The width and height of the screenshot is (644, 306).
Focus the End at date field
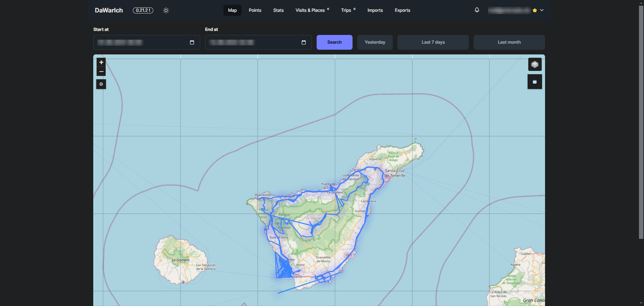[x=258, y=42]
